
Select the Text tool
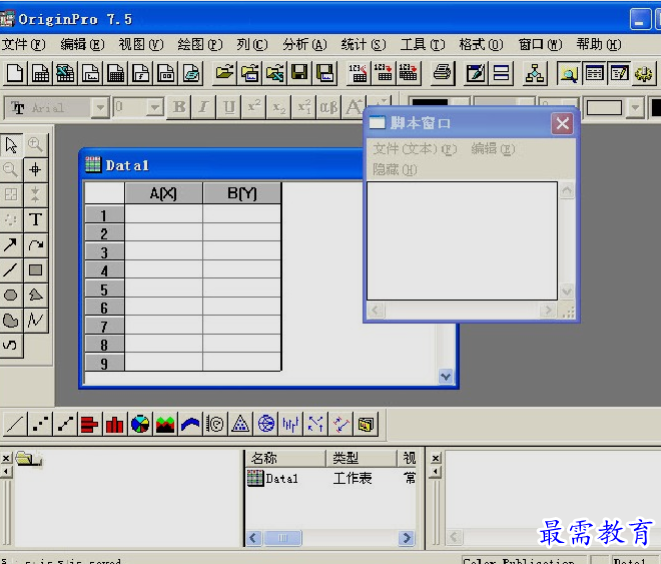(35, 220)
